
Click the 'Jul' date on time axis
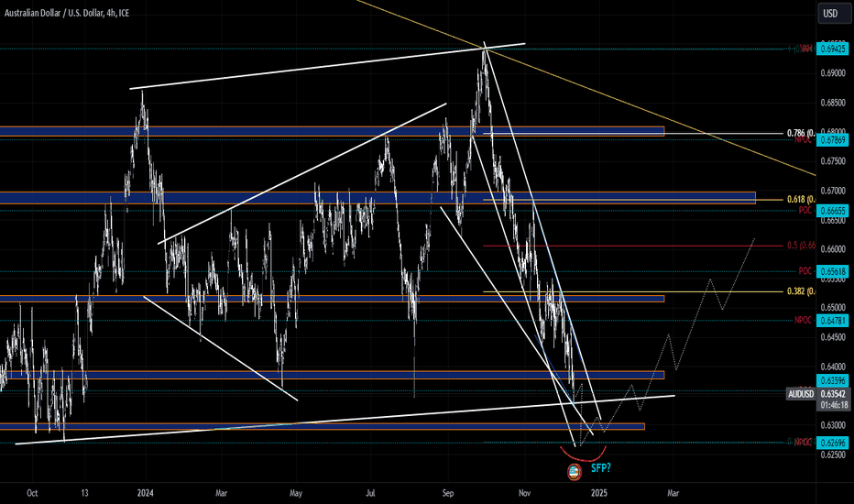[x=371, y=493]
